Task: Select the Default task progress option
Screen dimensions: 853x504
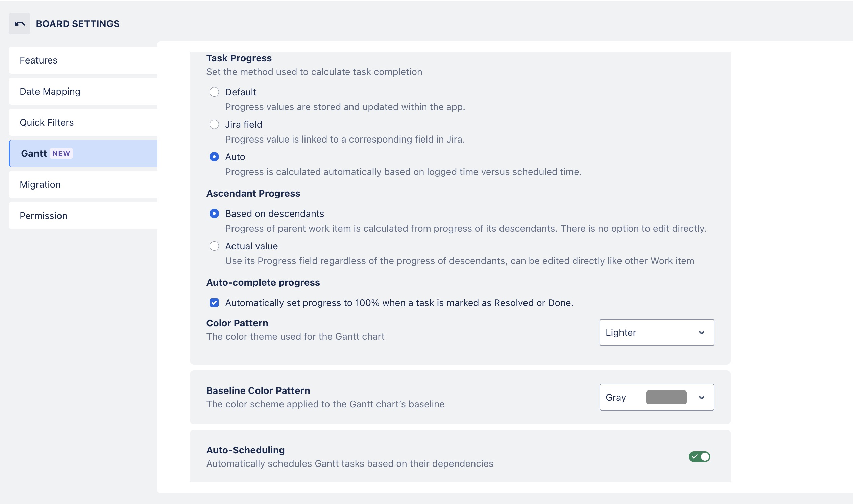Action: pyautogui.click(x=214, y=92)
